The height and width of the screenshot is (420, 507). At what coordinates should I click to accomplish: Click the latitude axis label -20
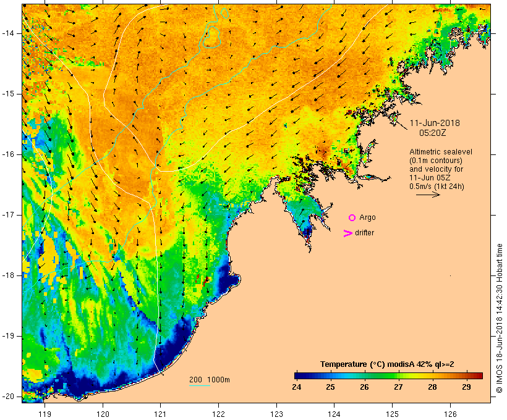8,397
